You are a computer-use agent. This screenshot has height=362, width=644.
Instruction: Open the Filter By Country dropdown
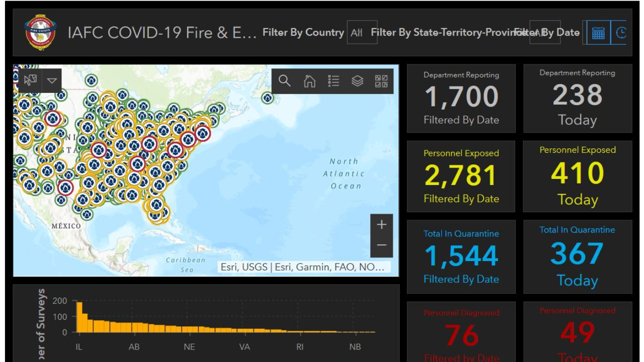[362, 33]
